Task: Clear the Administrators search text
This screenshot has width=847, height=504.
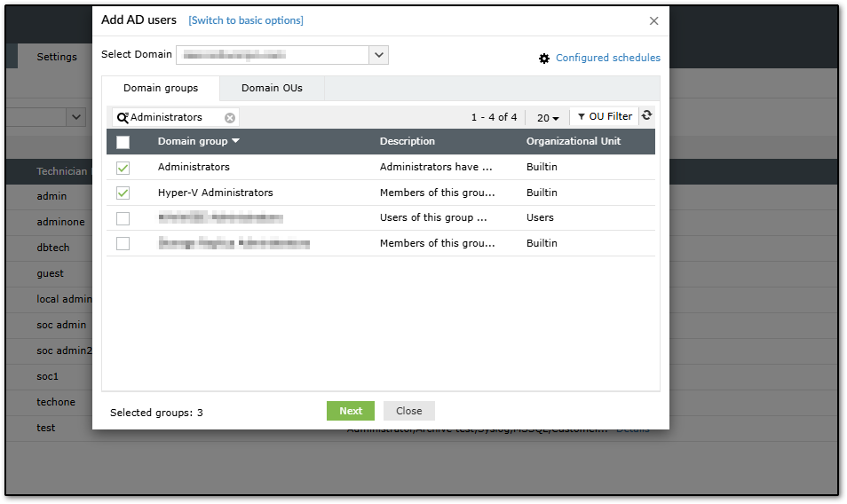Action: coord(230,117)
